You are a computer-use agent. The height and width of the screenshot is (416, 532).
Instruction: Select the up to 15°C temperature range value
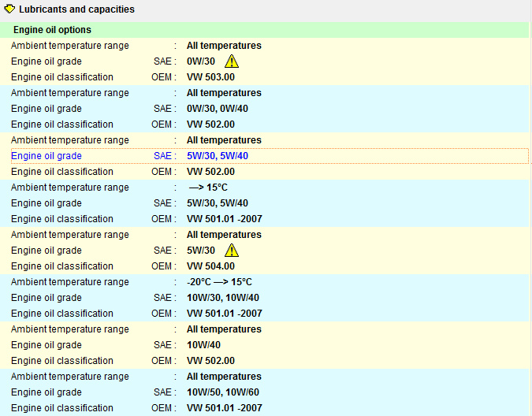[208, 188]
